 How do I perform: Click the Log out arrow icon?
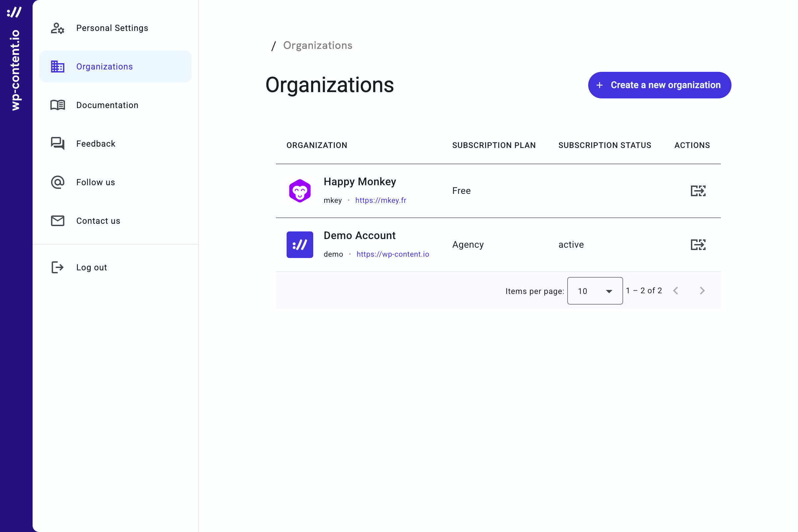click(57, 267)
